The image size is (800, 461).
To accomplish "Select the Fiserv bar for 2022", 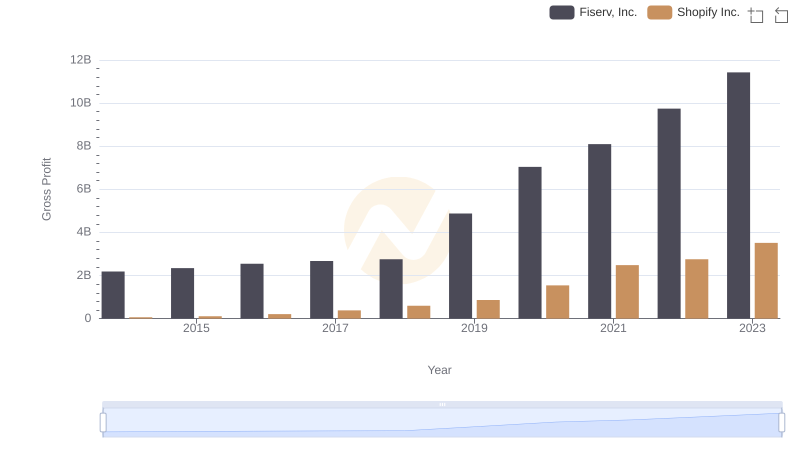I will 669,213.
